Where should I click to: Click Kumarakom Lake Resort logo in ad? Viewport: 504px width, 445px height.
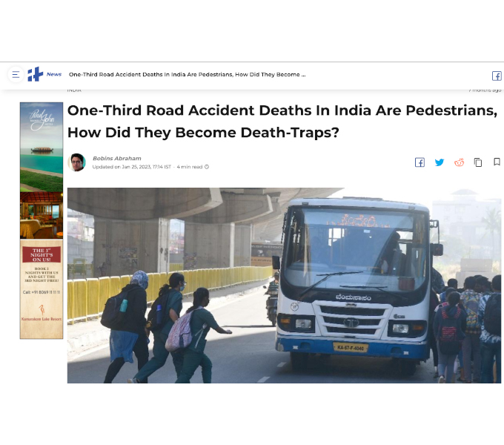pyautogui.click(x=42, y=313)
